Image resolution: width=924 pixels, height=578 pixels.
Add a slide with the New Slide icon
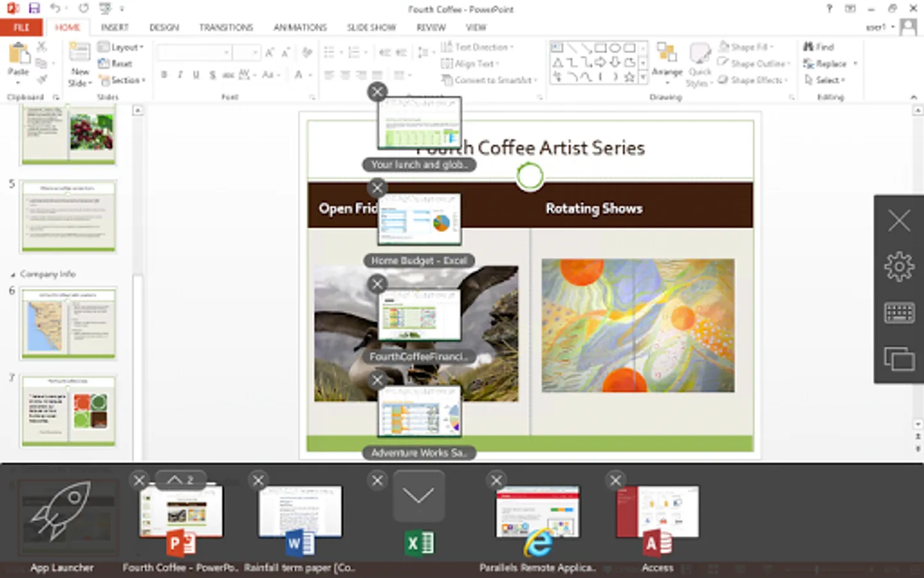[80, 52]
